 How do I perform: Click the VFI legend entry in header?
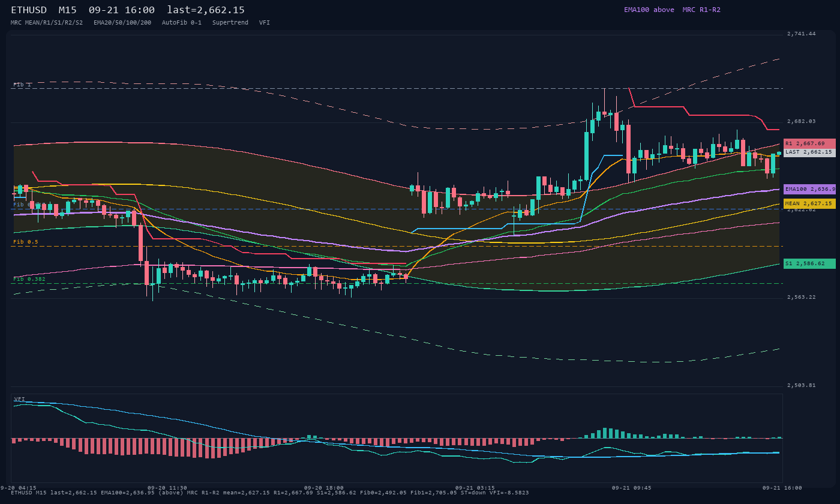tap(265, 23)
